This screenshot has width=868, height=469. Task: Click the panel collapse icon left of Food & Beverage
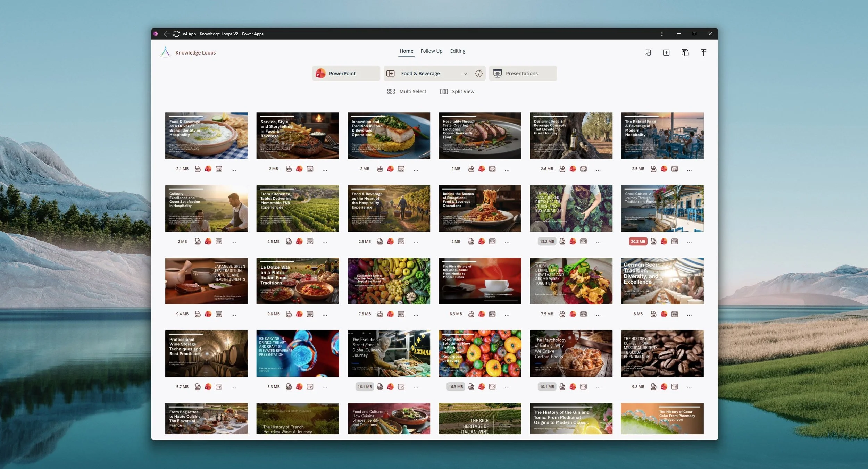pos(391,73)
